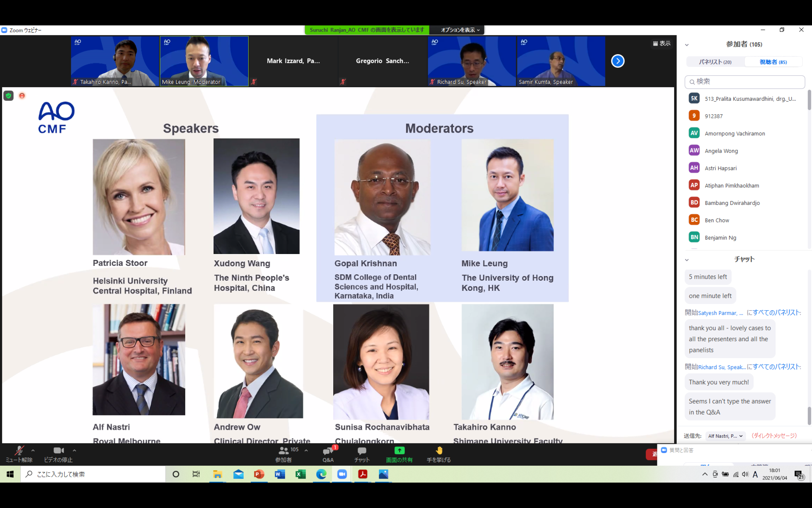The height and width of the screenshot is (508, 812).
Task: Select participant Atiphan Pimkhaokham
Action: 745,185
